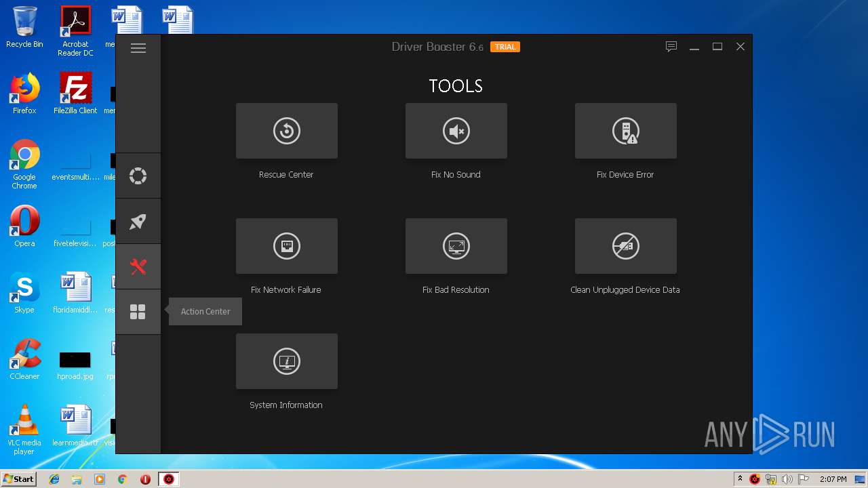Select the learnmedia.rtf desktop file
The image size is (868, 488).
click(75, 426)
